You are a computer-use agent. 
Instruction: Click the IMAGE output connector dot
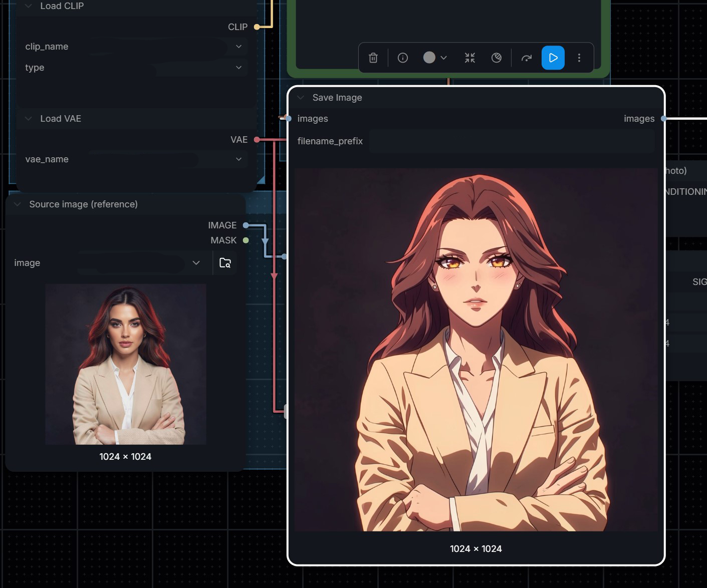click(x=246, y=225)
